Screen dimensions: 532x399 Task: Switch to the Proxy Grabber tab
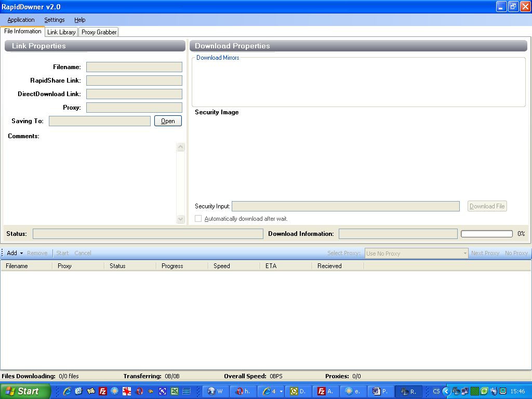99,32
